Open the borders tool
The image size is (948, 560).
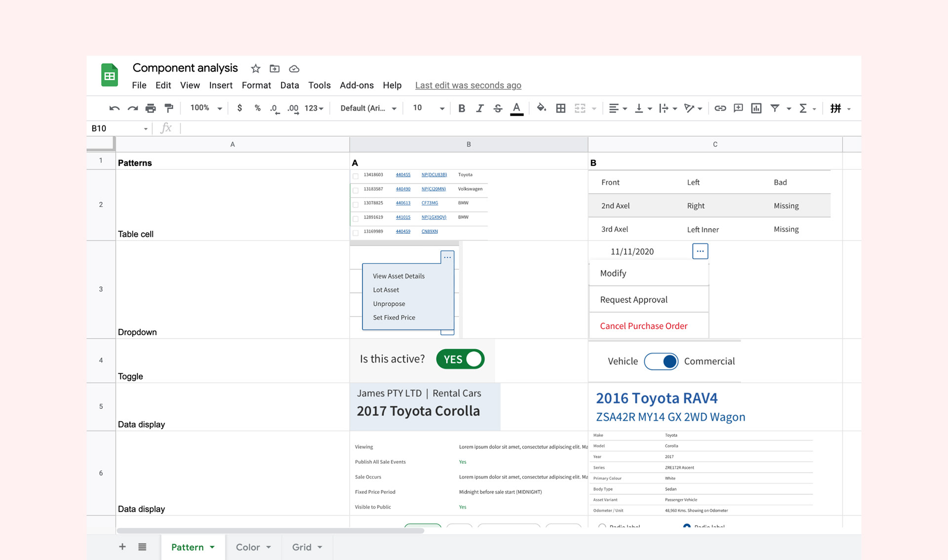click(x=560, y=108)
